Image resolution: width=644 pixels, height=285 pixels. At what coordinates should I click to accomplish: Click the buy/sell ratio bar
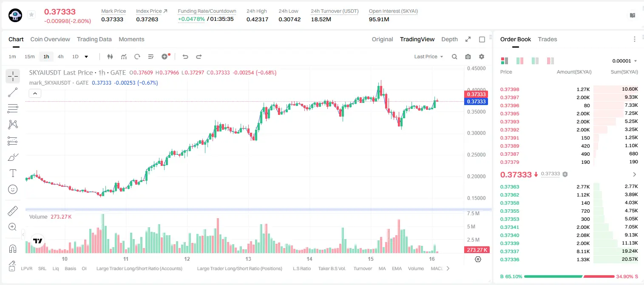(569, 276)
